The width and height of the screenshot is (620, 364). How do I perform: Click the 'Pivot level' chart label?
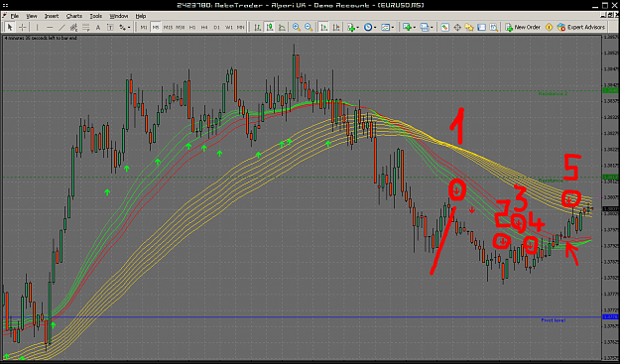tap(554, 320)
